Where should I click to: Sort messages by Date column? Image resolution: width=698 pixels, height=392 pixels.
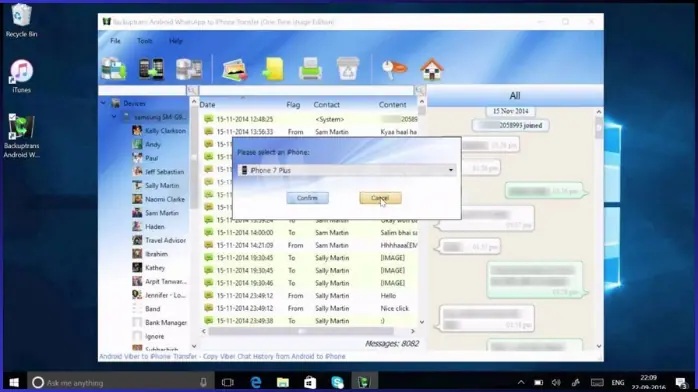click(x=207, y=105)
